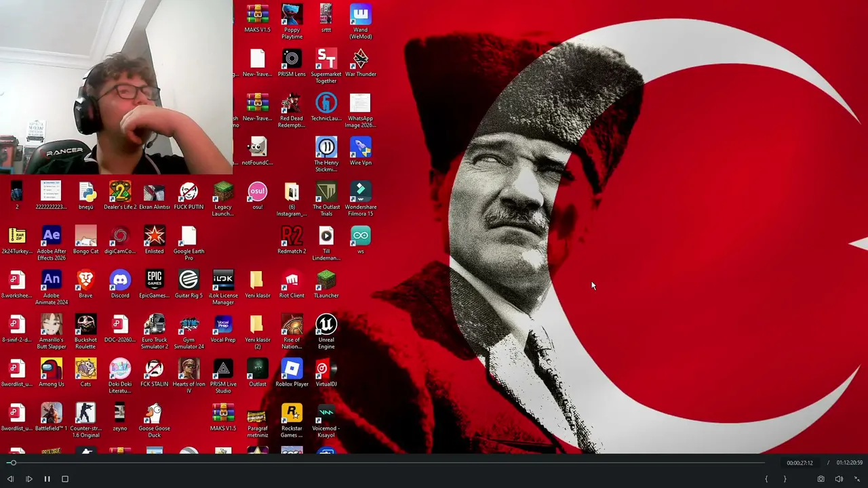Click the VirtualDJ desktop icon
868x488 pixels.
pyautogui.click(x=326, y=373)
